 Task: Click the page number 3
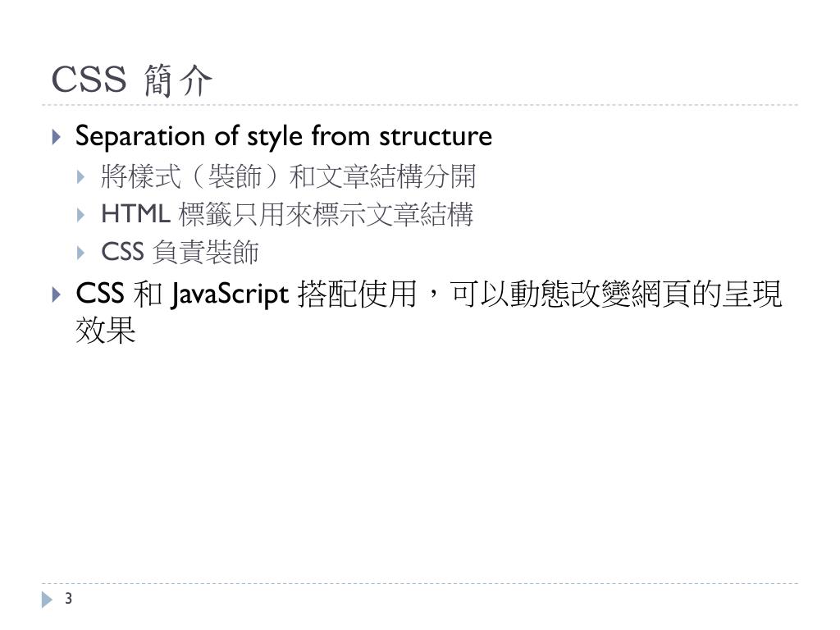pyautogui.click(x=68, y=598)
